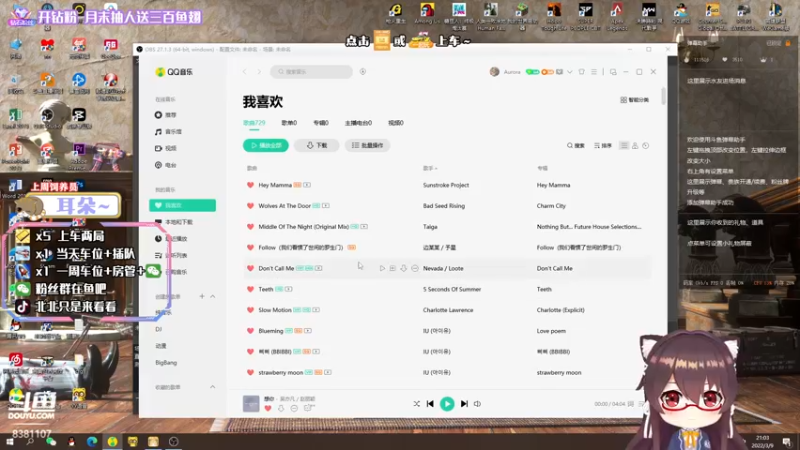Download the now-playing song icon
The height and width of the screenshot is (450, 800).
[x=281, y=408]
